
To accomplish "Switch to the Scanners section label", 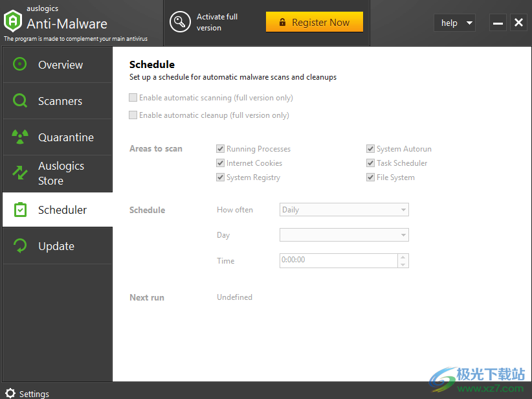I will tap(60, 101).
